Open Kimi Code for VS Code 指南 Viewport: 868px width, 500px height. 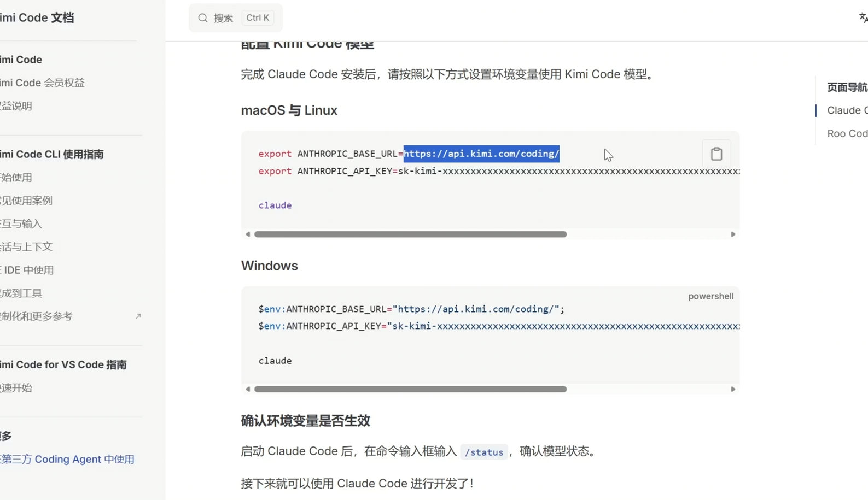coord(63,365)
